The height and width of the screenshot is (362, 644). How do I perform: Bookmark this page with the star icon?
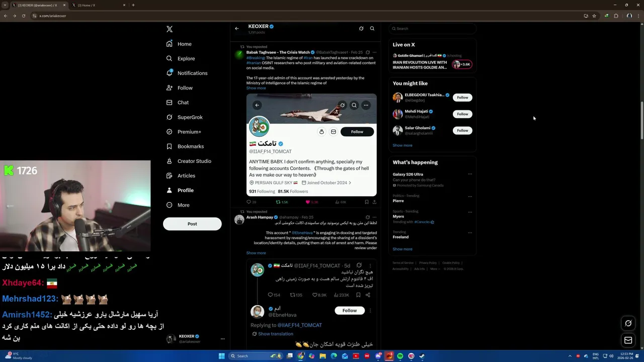(x=594, y=16)
